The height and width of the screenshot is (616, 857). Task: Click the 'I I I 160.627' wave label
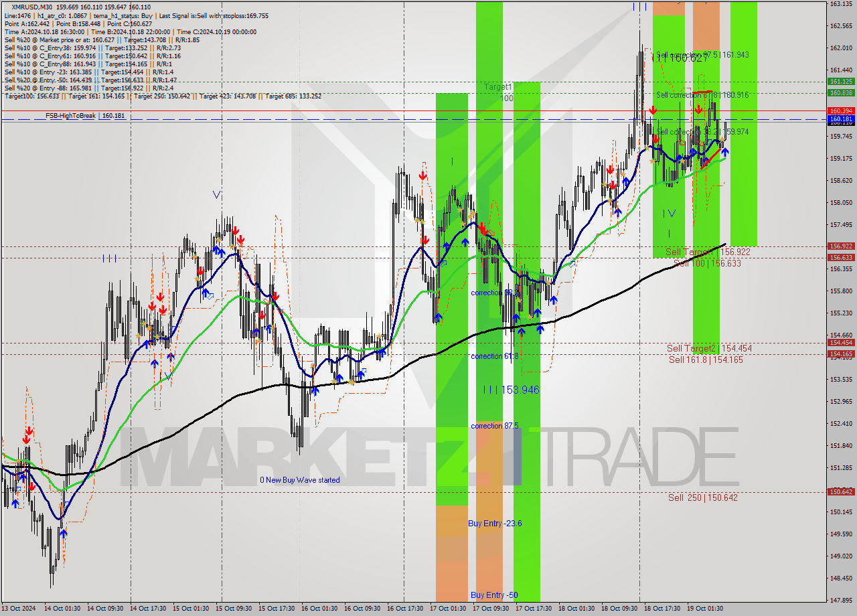(x=680, y=58)
